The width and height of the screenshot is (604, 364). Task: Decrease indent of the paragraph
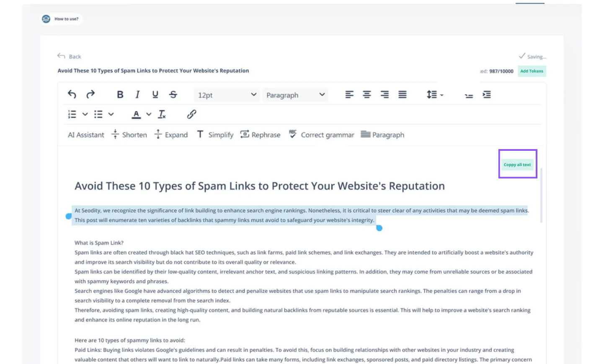[x=469, y=95]
